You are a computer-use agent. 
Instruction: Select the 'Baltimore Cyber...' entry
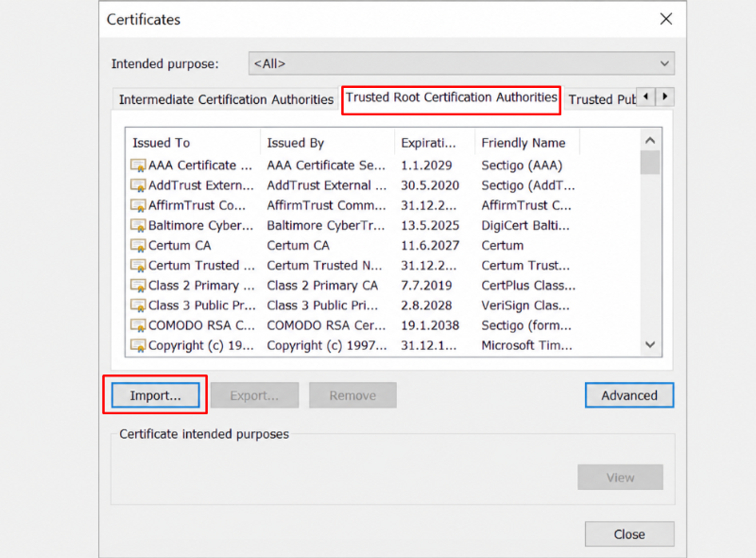pyautogui.click(x=200, y=226)
